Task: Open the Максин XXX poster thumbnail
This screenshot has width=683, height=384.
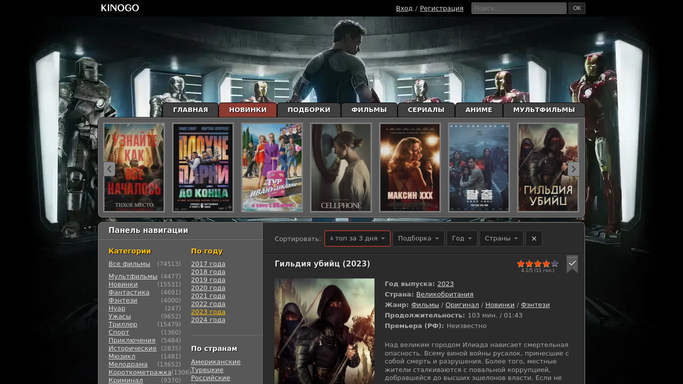Action: (x=410, y=168)
